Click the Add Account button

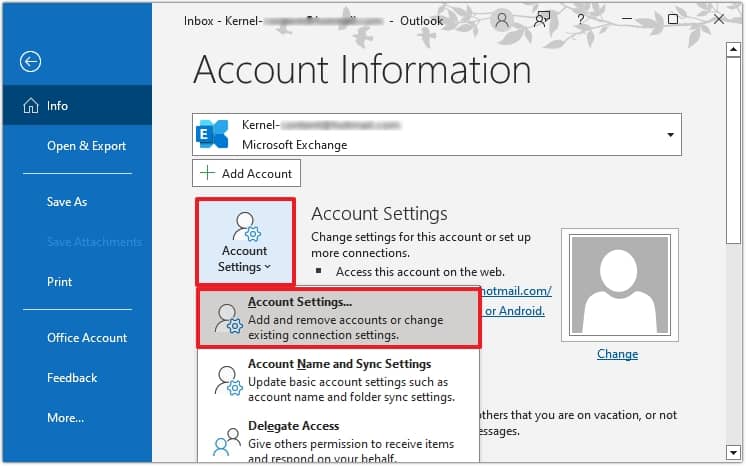coord(246,173)
